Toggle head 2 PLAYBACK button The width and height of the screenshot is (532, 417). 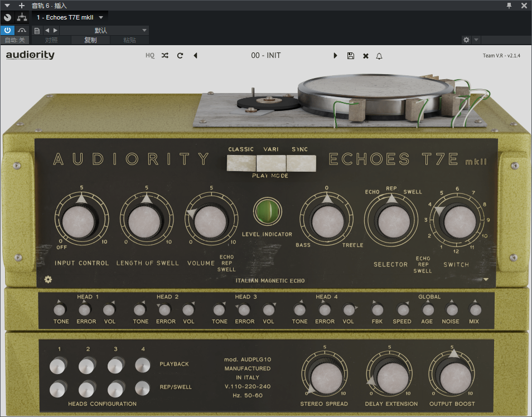[x=86, y=365]
